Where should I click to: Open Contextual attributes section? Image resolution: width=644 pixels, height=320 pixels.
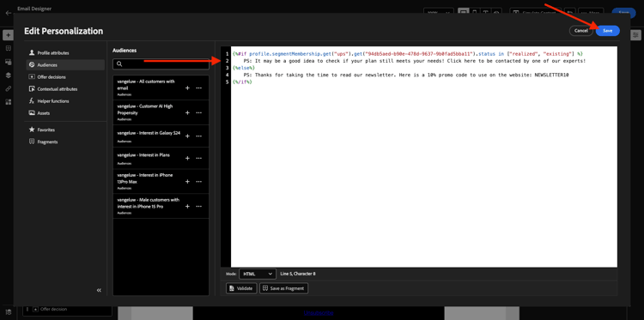[65, 89]
